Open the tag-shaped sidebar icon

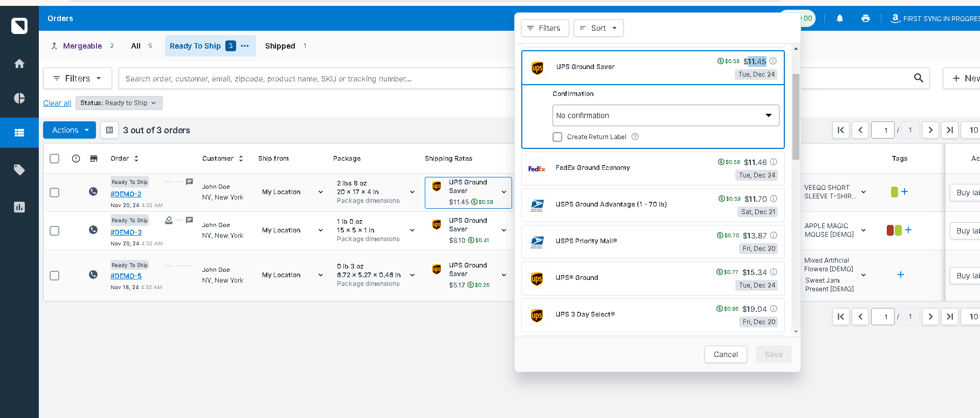(x=19, y=170)
